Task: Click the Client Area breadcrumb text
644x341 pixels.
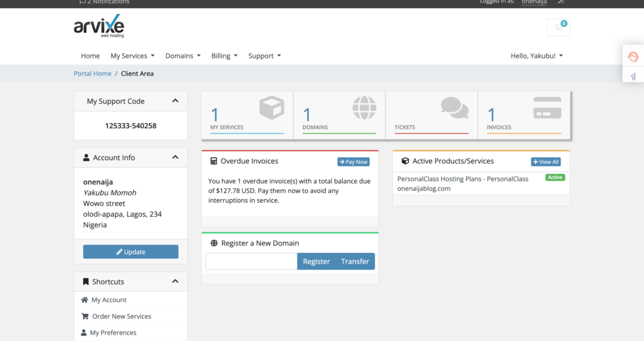Action: point(137,73)
